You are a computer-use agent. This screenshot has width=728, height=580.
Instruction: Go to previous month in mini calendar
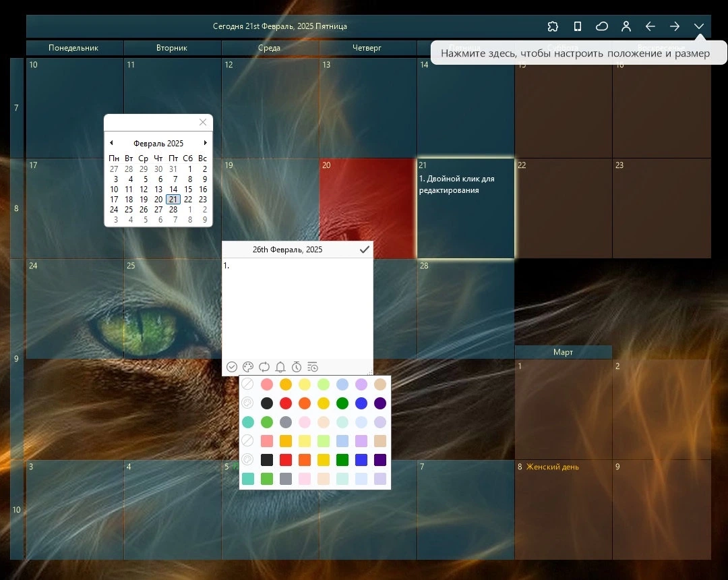tap(111, 142)
